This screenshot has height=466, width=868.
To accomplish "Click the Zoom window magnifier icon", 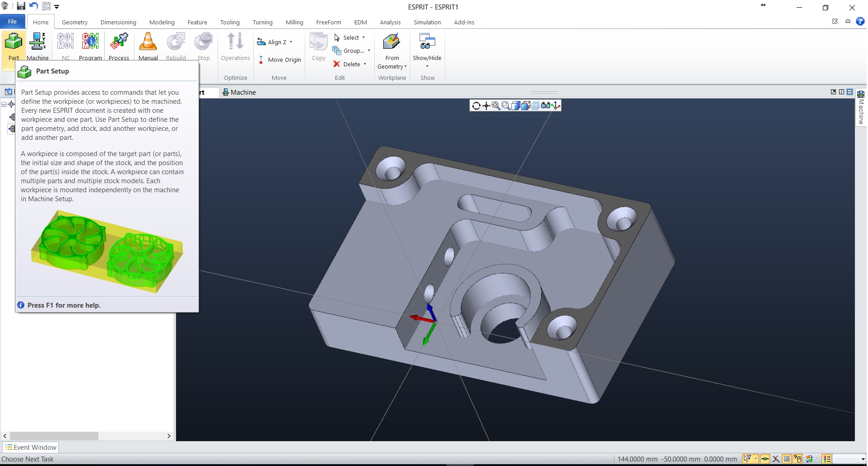I will (506, 106).
